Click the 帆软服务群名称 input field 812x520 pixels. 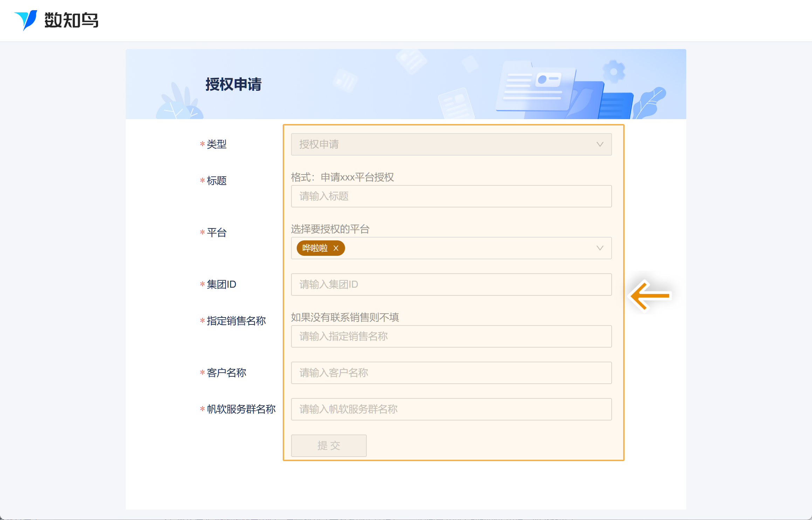click(451, 409)
